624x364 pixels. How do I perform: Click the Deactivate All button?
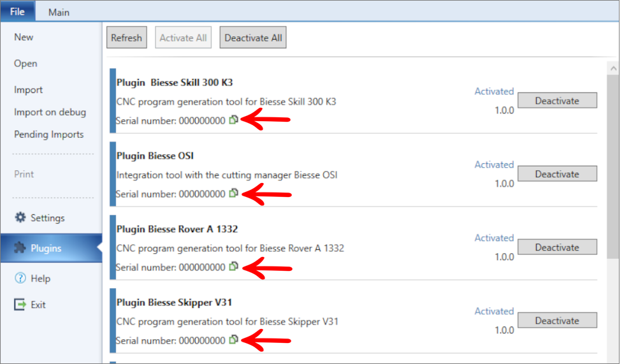click(x=253, y=38)
